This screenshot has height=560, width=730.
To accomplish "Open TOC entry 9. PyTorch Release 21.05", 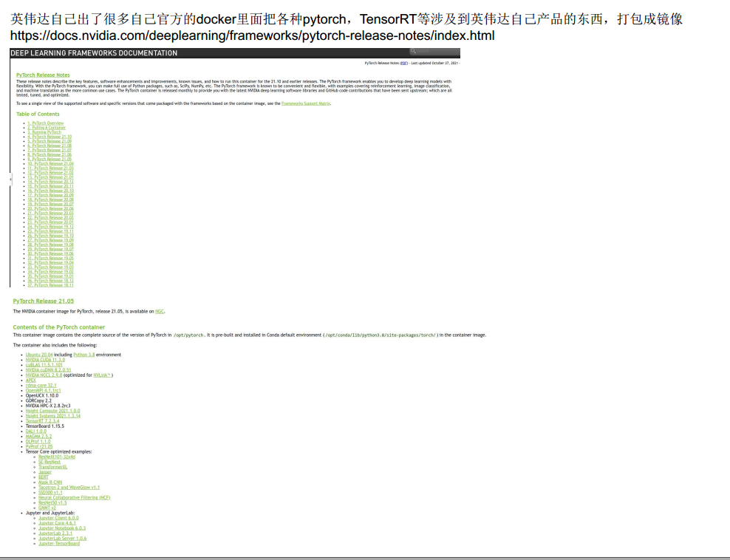I will tap(50, 159).
